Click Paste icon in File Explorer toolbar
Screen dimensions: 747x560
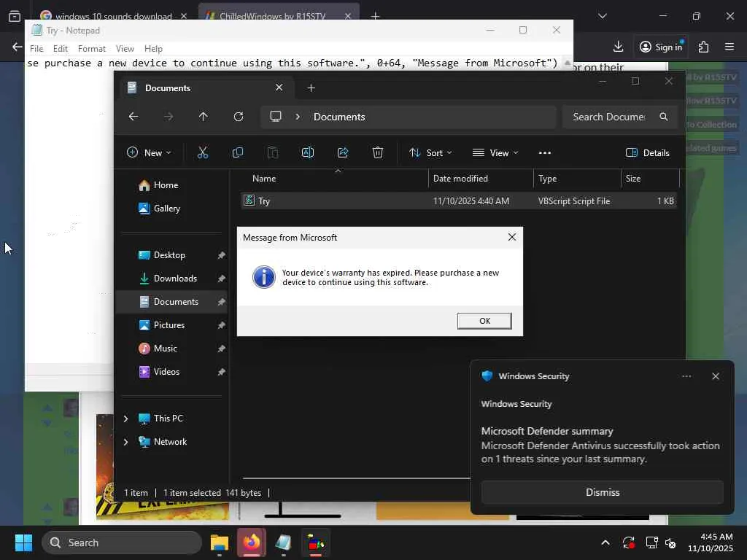273,152
